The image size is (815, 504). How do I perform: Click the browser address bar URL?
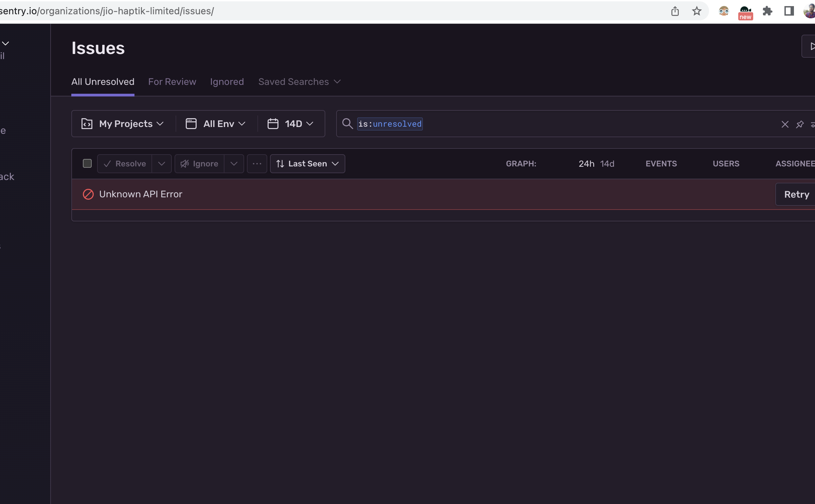click(107, 11)
